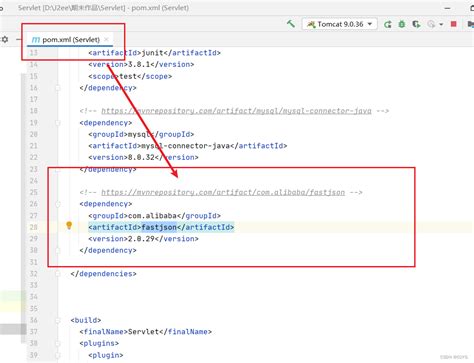Click the <build> tag line
Screen dimensions: 474x363
[x=86, y=320]
